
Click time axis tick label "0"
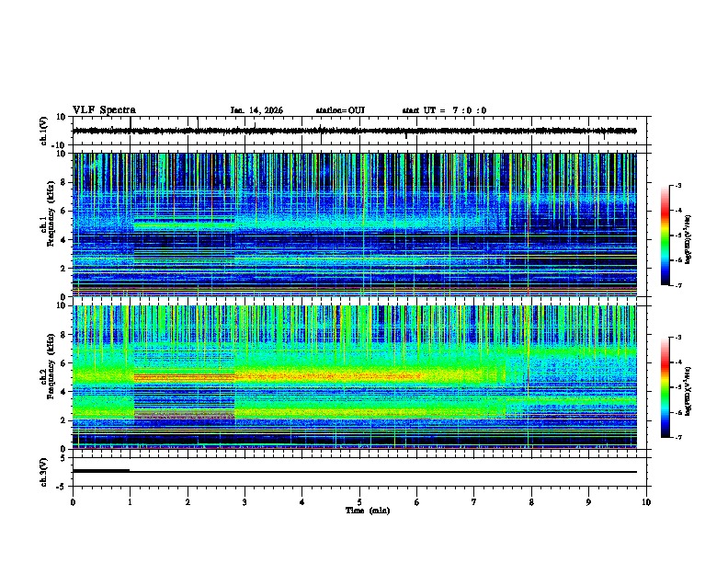tap(73, 502)
